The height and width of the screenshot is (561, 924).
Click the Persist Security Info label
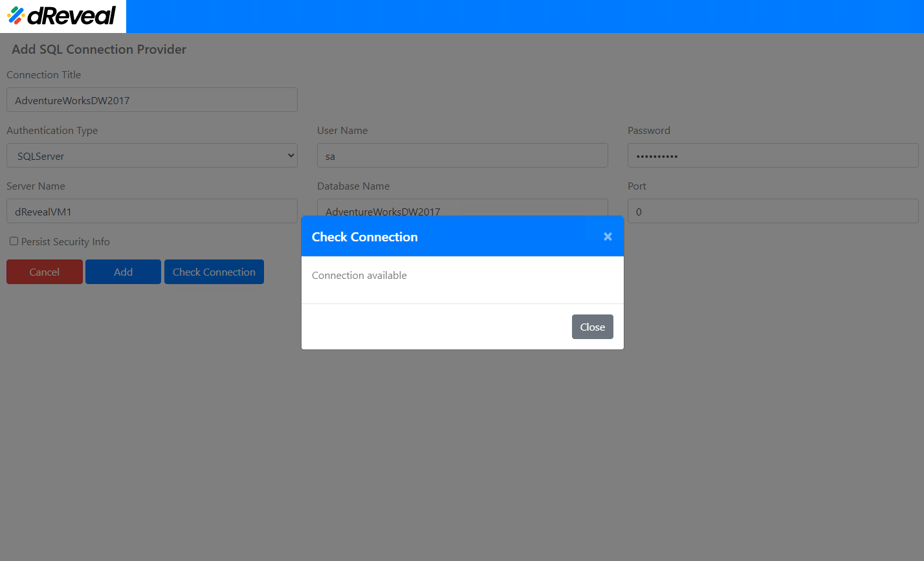(65, 241)
